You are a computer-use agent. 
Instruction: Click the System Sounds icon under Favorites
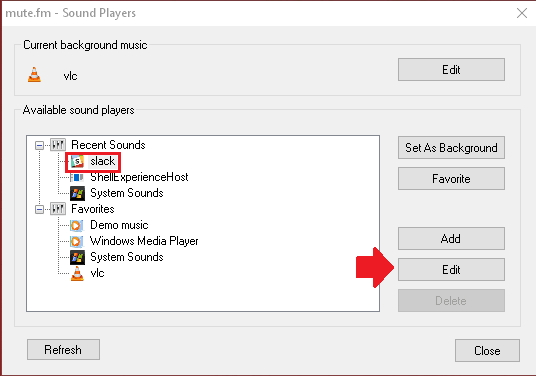tap(77, 257)
